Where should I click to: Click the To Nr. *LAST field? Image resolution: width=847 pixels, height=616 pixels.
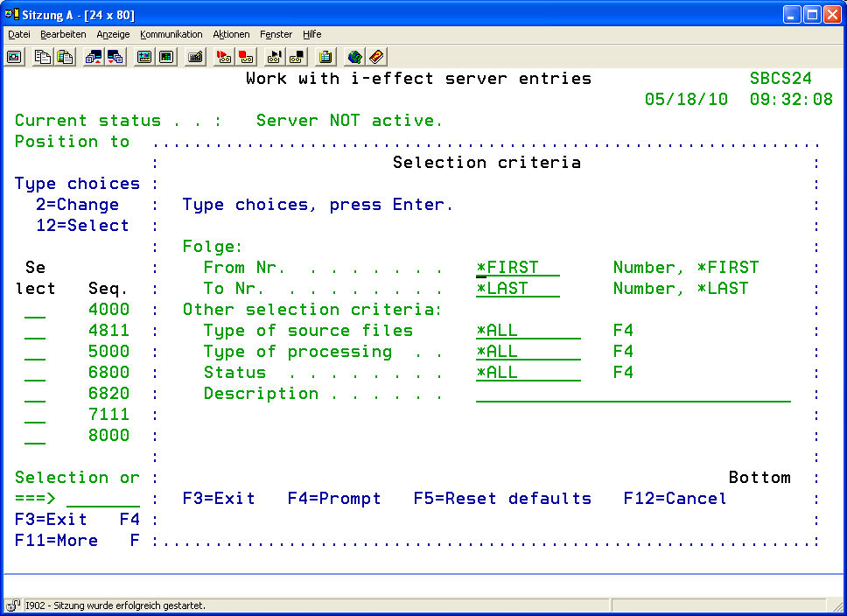(x=517, y=289)
